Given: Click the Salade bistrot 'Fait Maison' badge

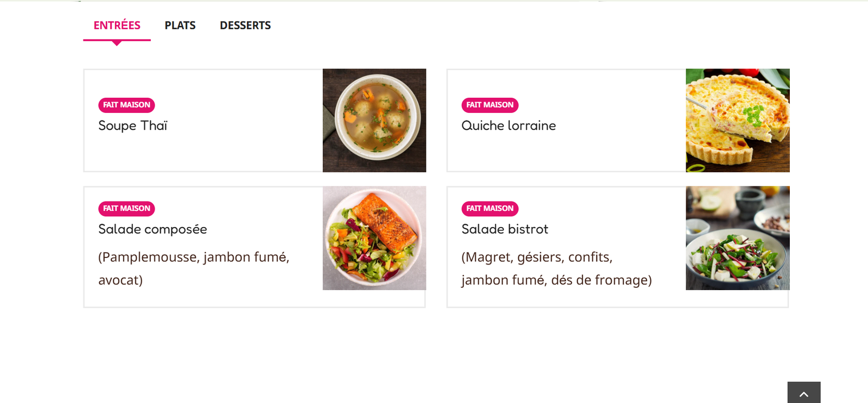Looking at the screenshot, I should [489, 209].
